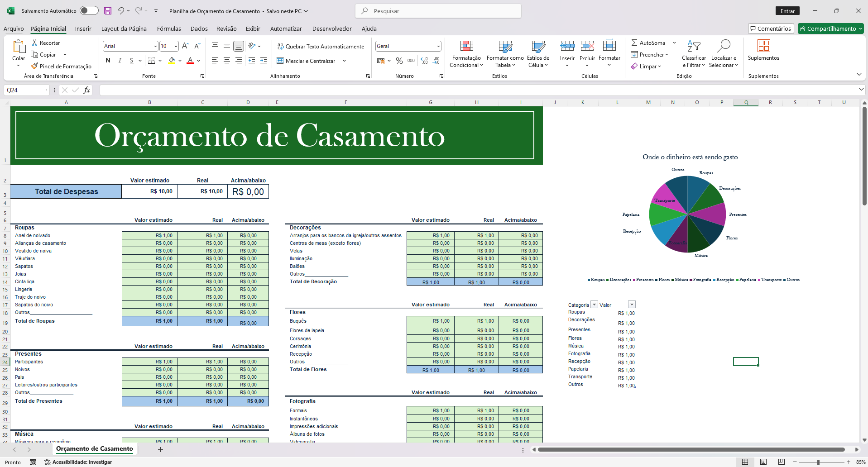Align text left in Alinhamento group
The width and height of the screenshot is (868, 467).
point(215,60)
